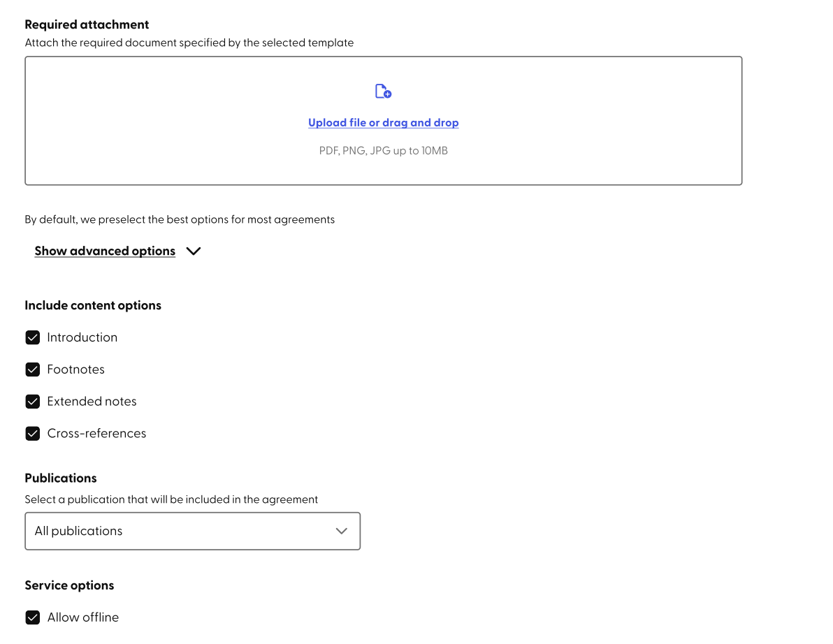Expand Show advanced options
Viewport: 833px width, 644px height.
point(105,251)
